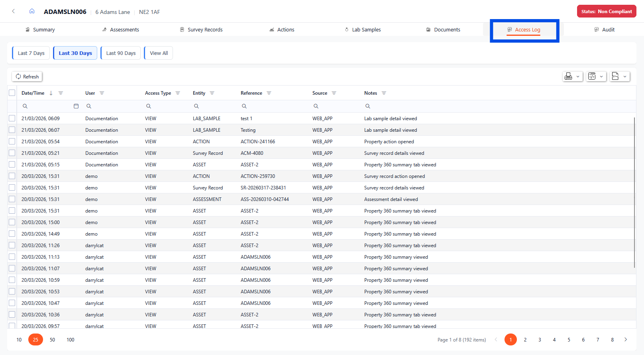Expand the print options dropdown arrow
Screen dimensions: 644x355
click(578, 76)
